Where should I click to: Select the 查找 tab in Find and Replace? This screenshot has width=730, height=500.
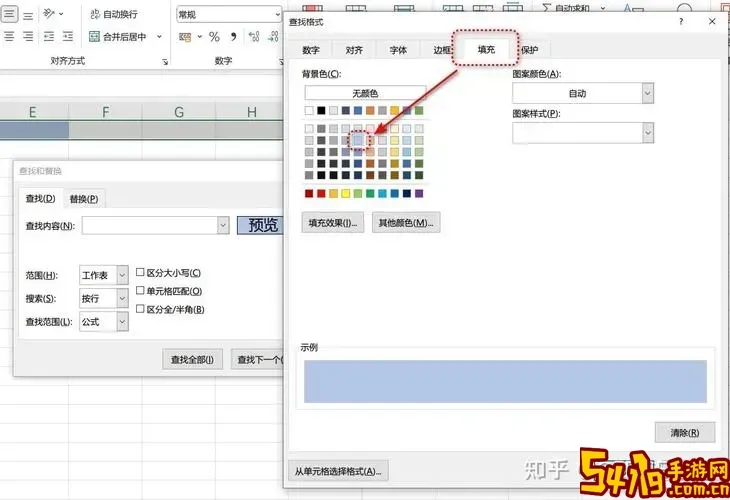pyautogui.click(x=41, y=198)
